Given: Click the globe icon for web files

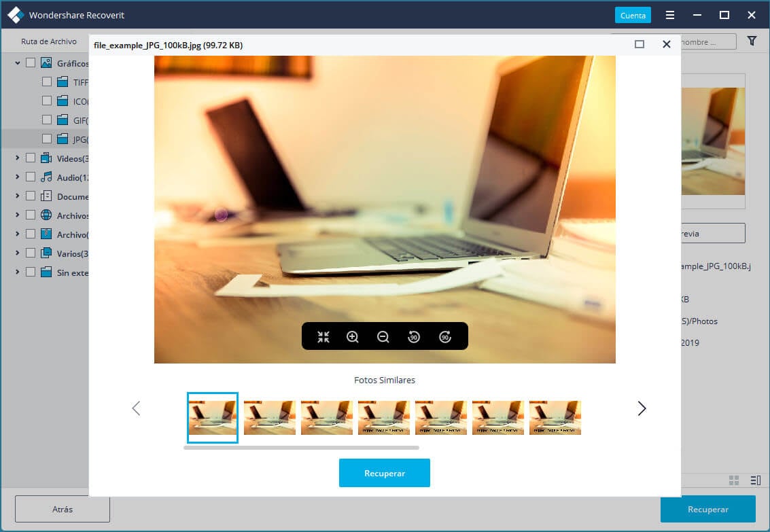Looking at the screenshot, I should (x=46, y=215).
